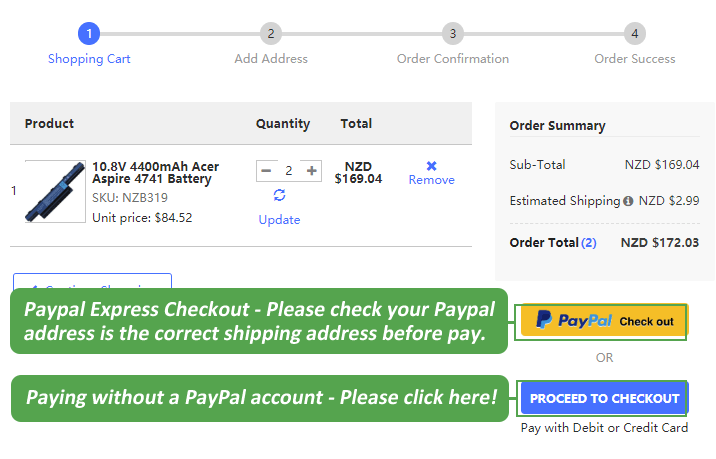Click the Paying without PayPal account banner
716x459 pixels.
pyautogui.click(x=261, y=398)
